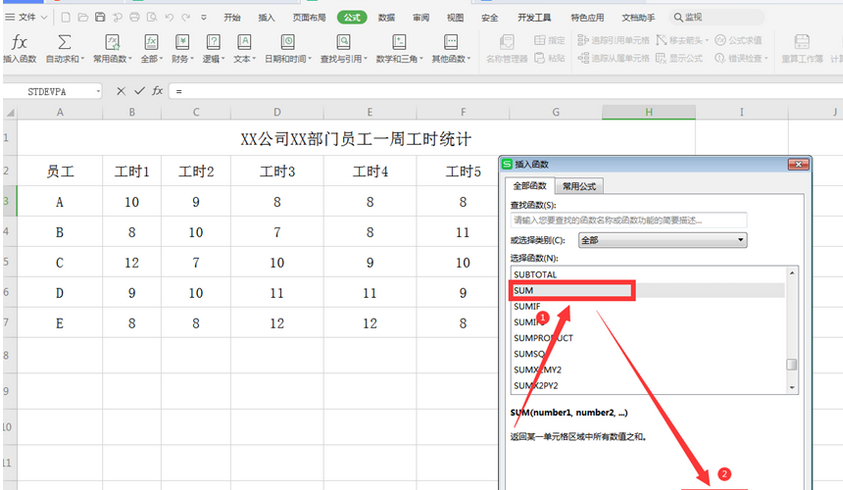This screenshot has width=843, height=490.
Task: Open the 审阅 ribbon tab
Action: (x=420, y=18)
